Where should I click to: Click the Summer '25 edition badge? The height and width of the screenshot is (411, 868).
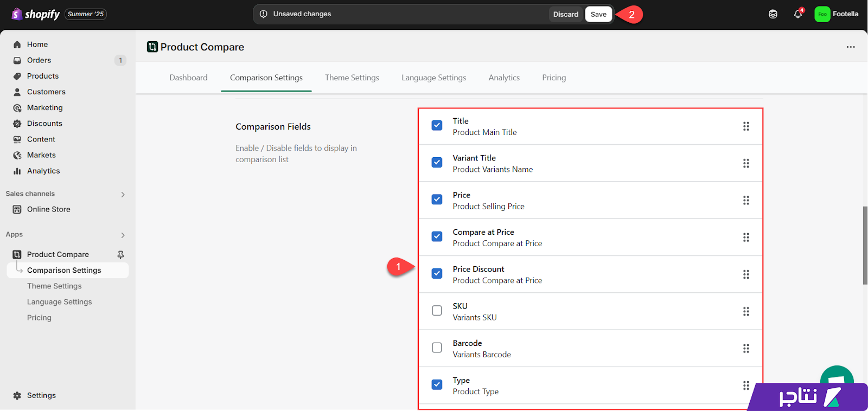tap(86, 14)
